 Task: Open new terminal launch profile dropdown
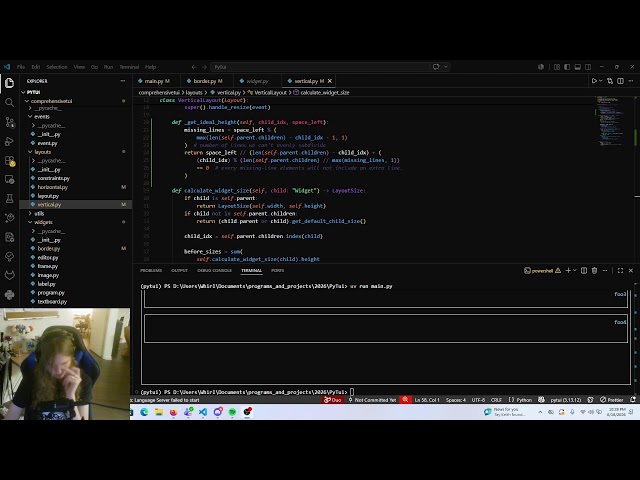click(x=575, y=270)
